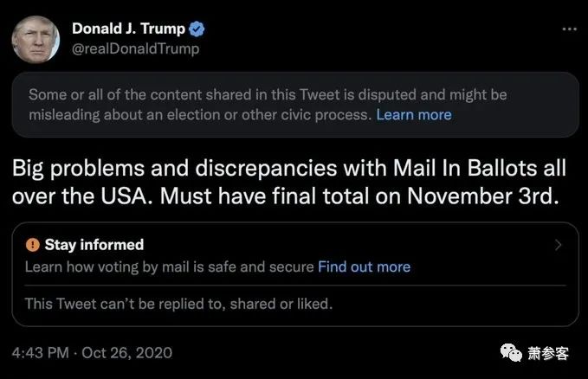Click the 'Big problems and discrepancies' tweet line
The image size is (588, 379).
pyautogui.click(x=289, y=169)
